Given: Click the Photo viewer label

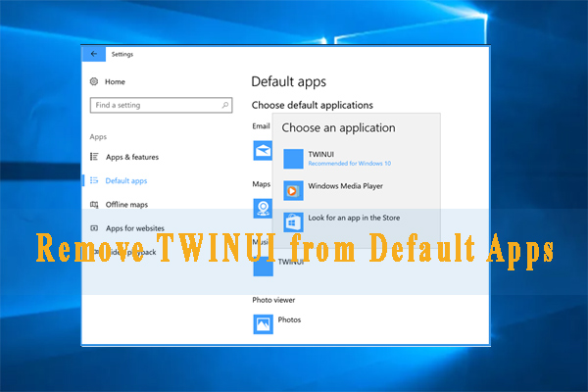Looking at the screenshot, I should [273, 300].
